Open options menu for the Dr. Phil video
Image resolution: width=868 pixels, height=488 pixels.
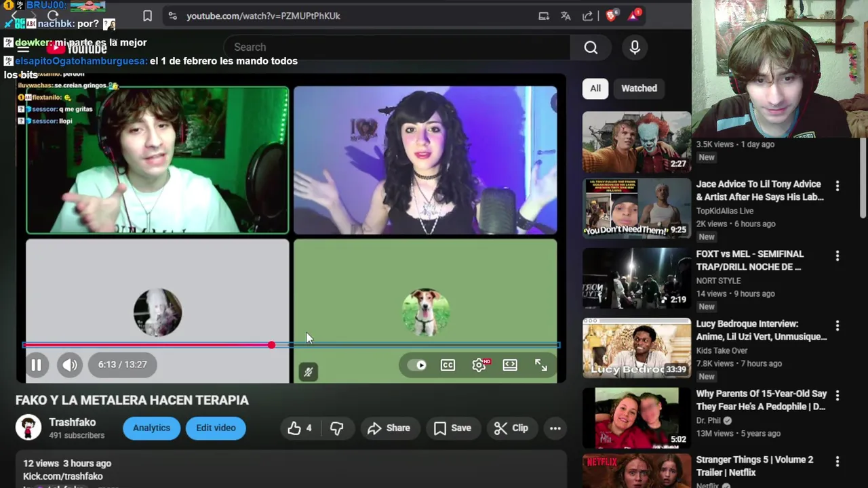(x=837, y=395)
